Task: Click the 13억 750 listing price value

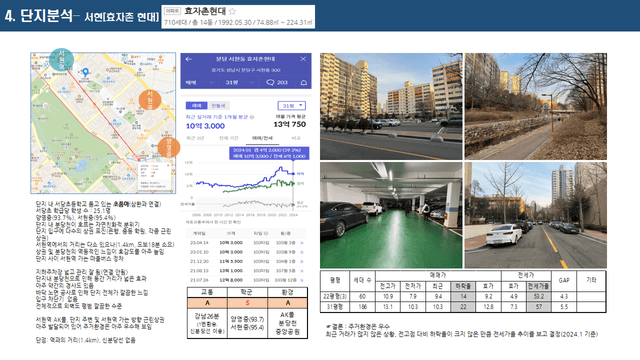Action: 289,124
